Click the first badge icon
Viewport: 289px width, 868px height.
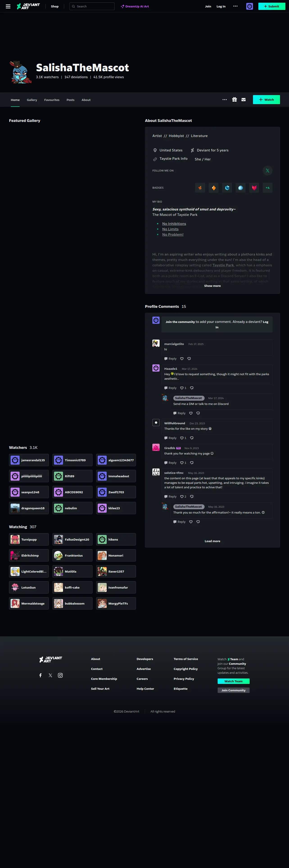click(200, 188)
